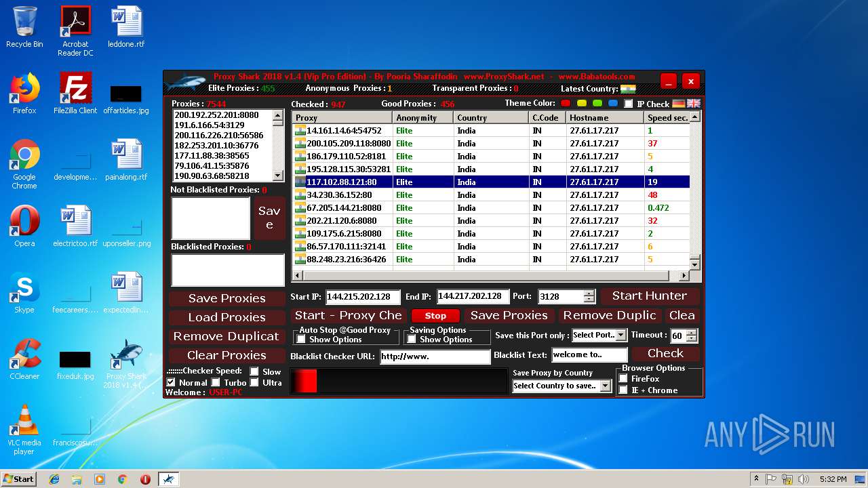The height and width of the screenshot is (488, 868).
Task: Open Action Center flag tray icon
Action: coord(771,479)
